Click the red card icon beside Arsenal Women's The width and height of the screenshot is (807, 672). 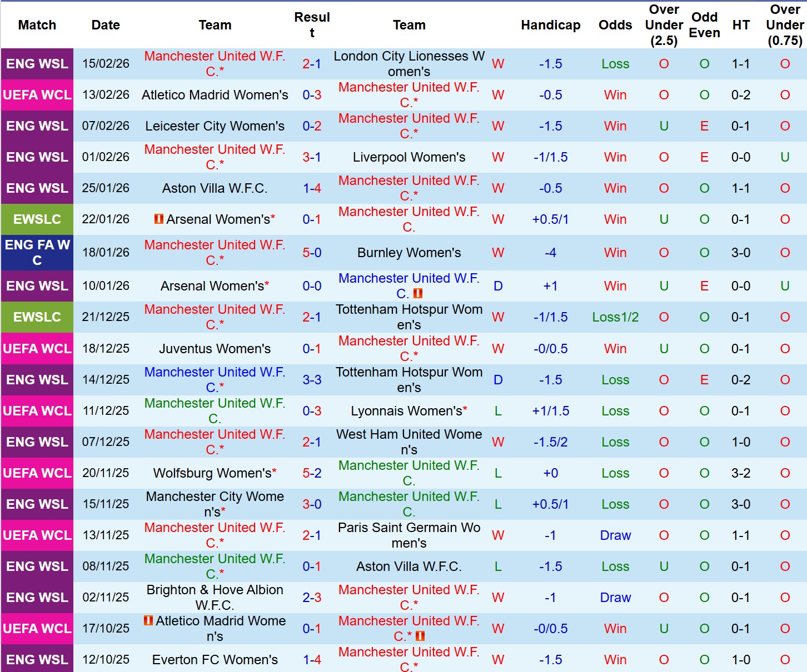pyautogui.click(x=159, y=219)
